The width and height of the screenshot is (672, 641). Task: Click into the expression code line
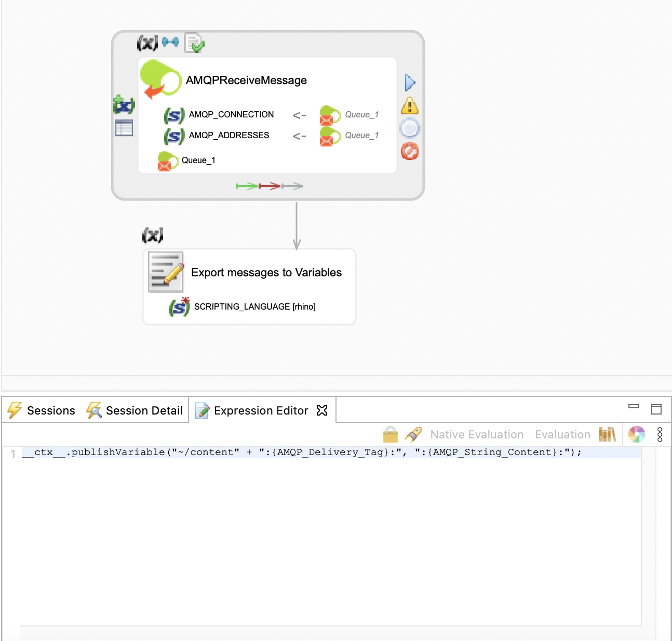click(x=312, y=452)
